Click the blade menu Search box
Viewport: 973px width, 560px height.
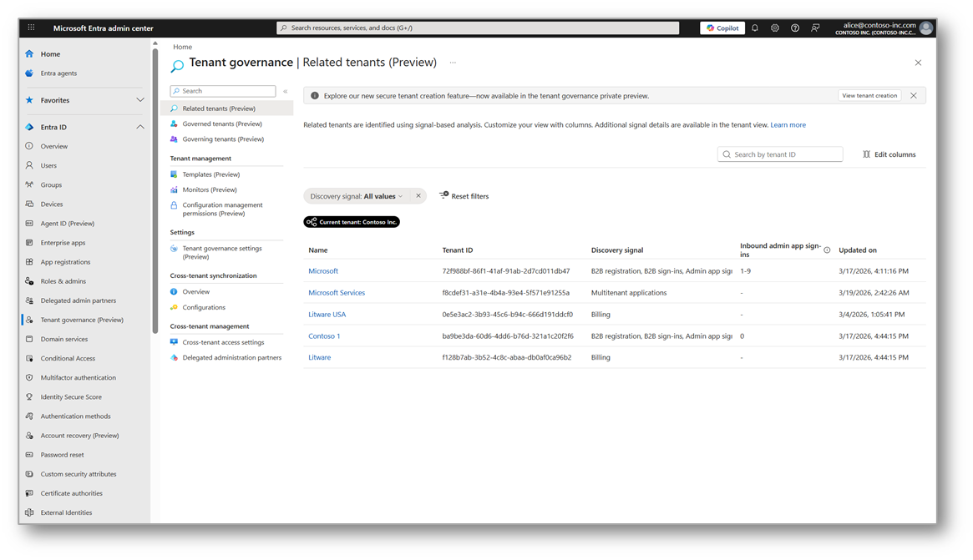point(223,91)
